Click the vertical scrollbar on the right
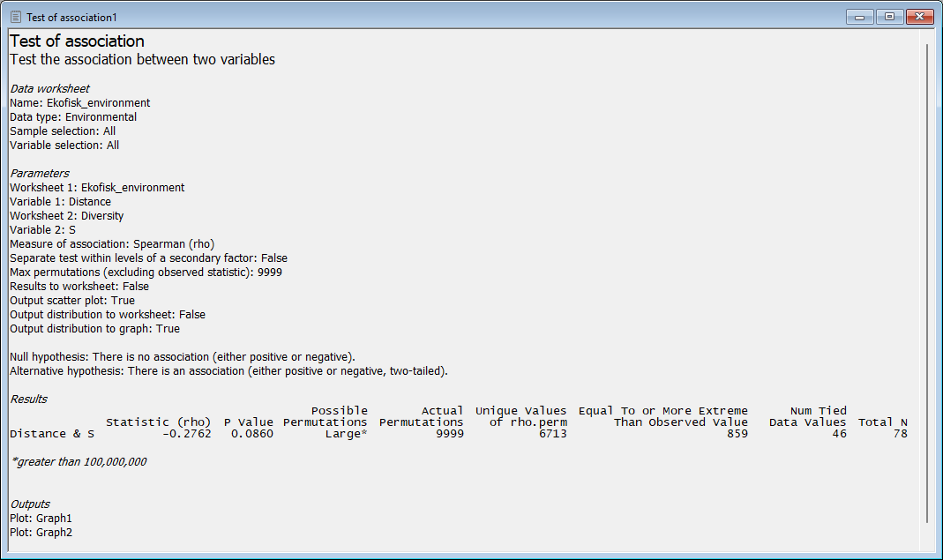Image resolution: width=943 pixels, height=560 pixels. click(926, 282)
